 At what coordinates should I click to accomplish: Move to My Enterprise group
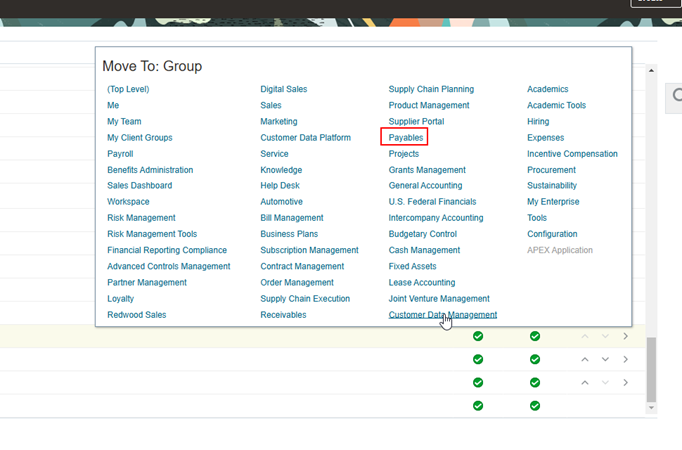(553, 202)
